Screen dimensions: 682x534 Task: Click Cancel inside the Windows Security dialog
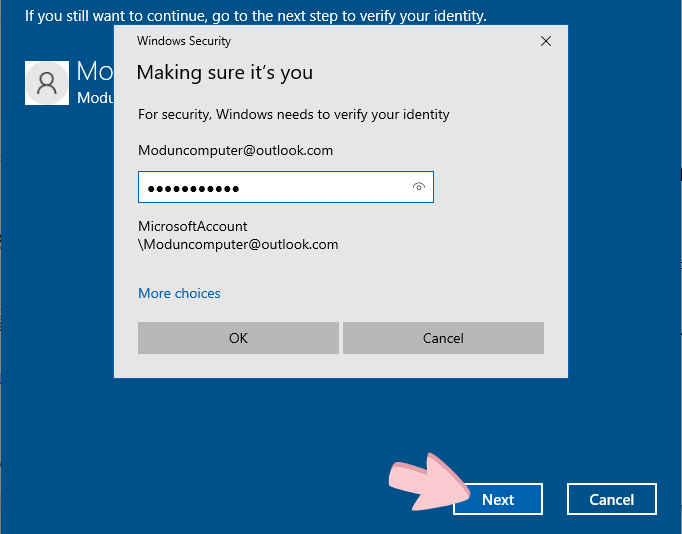coord(443,338)
